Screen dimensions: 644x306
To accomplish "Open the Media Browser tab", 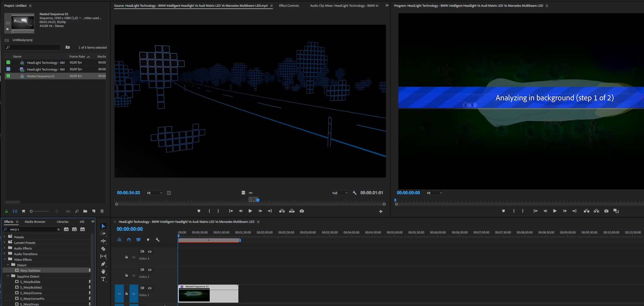I will 35,222.
